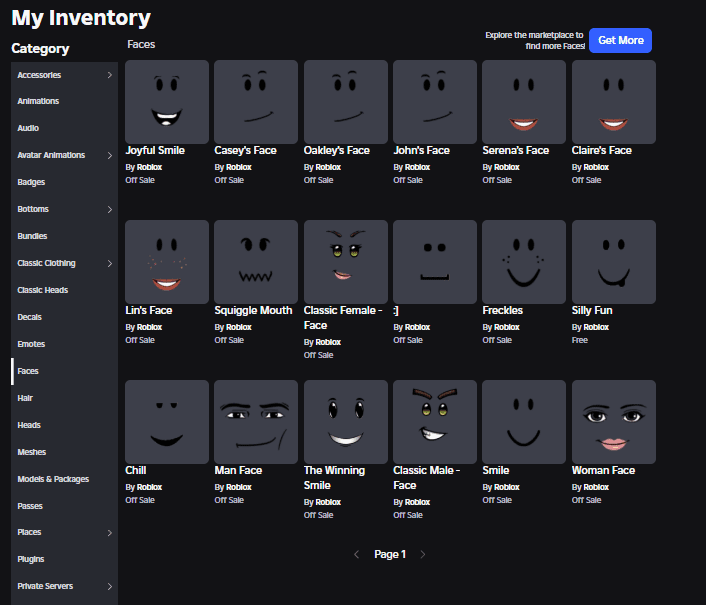Select the Chill face image

tap(167, 421)
